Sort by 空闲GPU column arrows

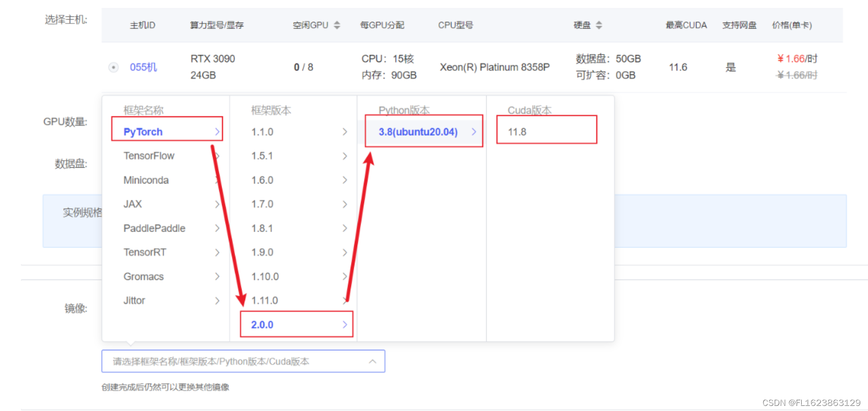coord(337,25)
